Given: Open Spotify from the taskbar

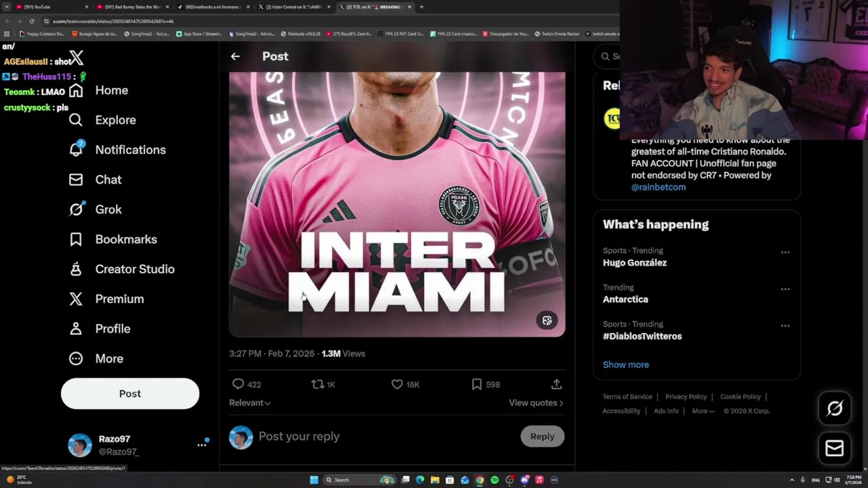Looking at the screenshot, I should 494,480.
